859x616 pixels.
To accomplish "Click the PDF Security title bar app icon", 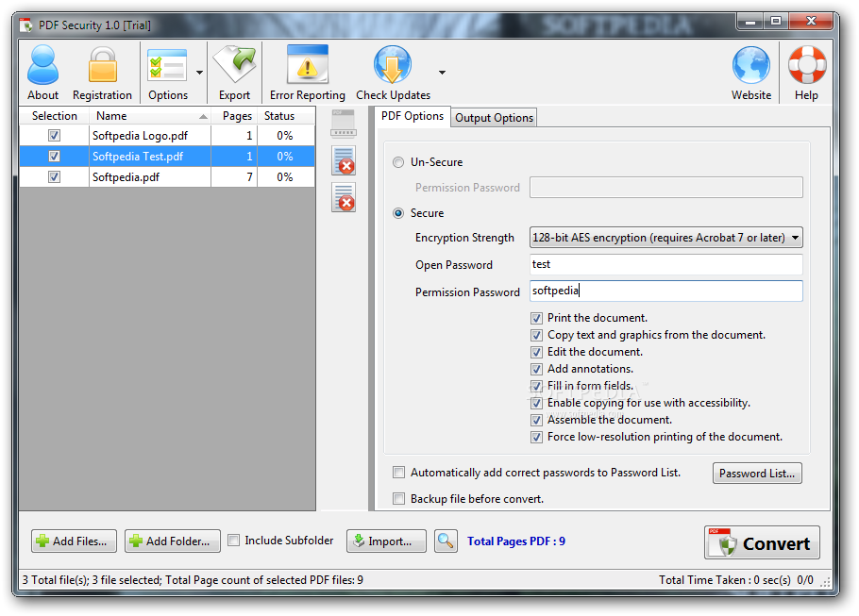I will click(25, 25).
